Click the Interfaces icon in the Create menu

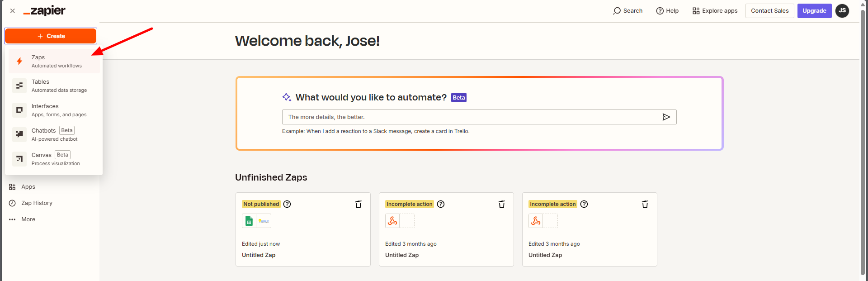[19, 110]
